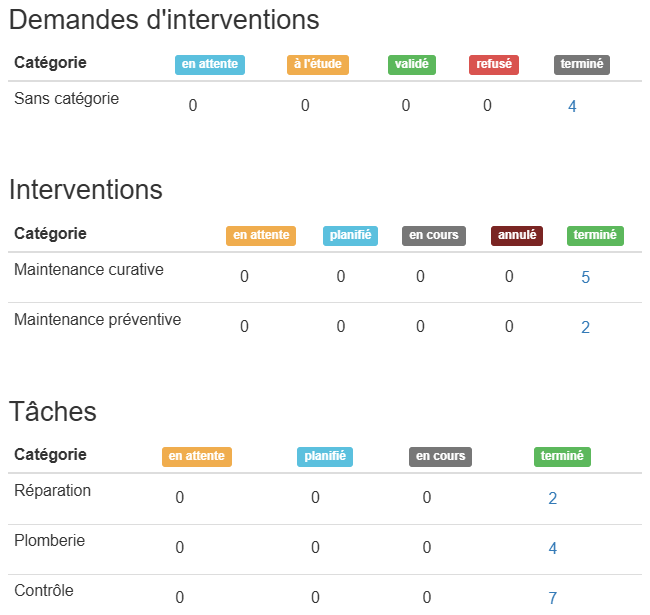This screenshot has height=615, width=650.
Task: Click the 'planifié' badge in Interventions table
Action: coord(351,235)
